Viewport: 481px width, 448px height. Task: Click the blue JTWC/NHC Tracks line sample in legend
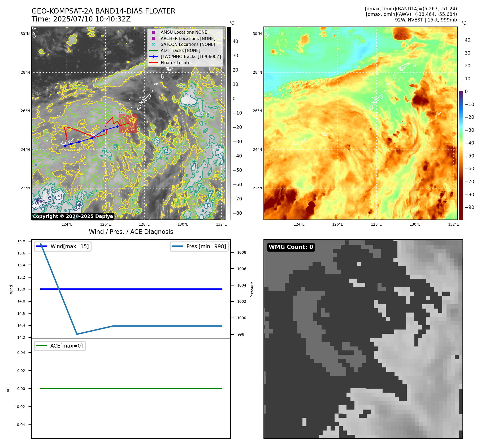tap(153, 56)
